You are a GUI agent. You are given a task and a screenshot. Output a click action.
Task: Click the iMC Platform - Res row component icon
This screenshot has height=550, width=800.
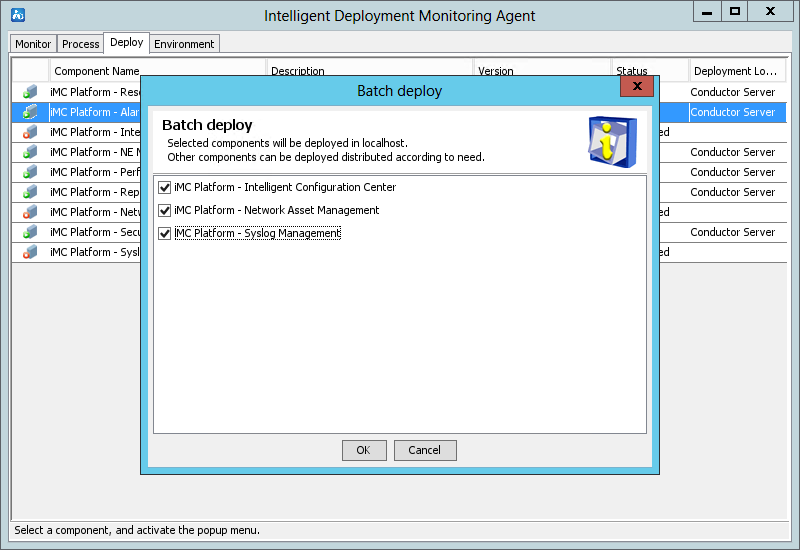tap(30, 92)
